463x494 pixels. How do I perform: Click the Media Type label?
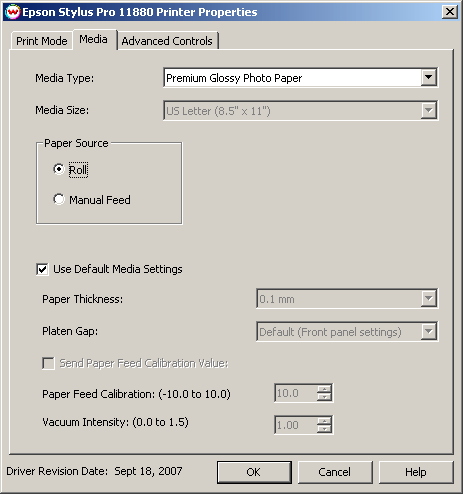pyautogui.click(x=65, y=78)
